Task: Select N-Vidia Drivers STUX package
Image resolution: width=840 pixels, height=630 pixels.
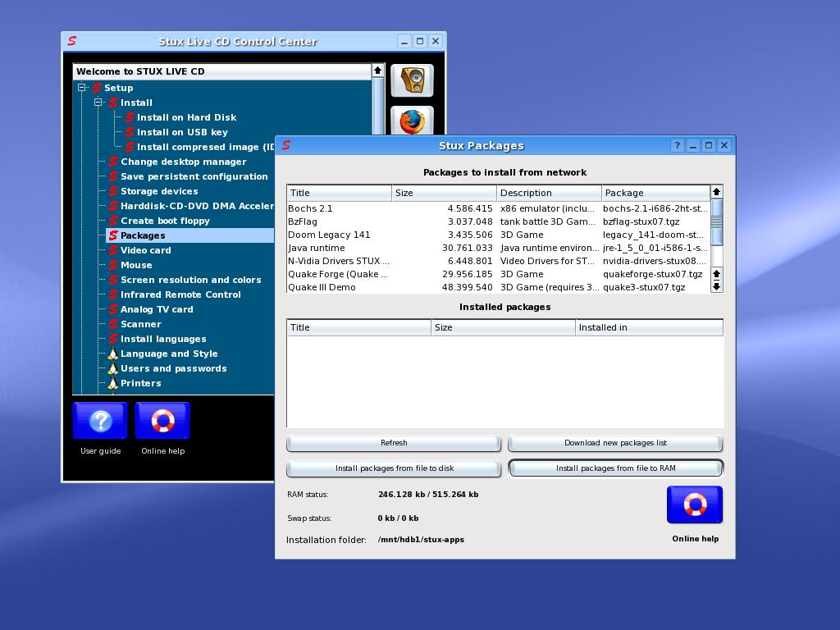Action: (x=498, y=261)
